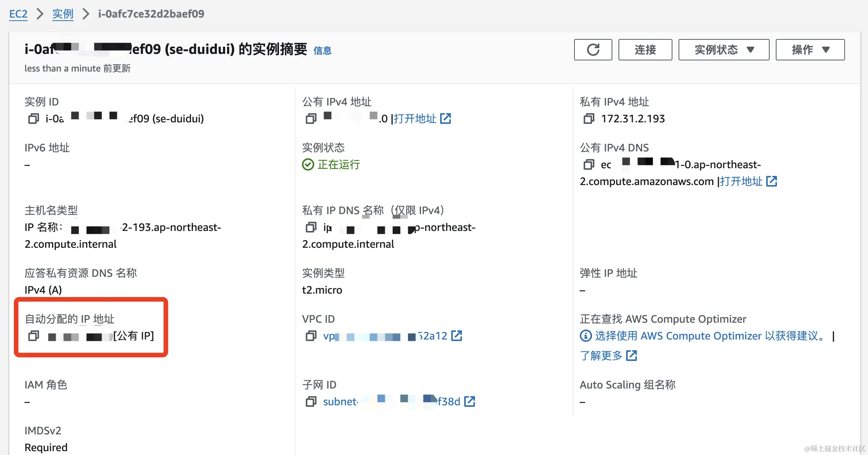868x455 pixels.
Task: Open the subnet link ending f38d
Action: (449, 401)
